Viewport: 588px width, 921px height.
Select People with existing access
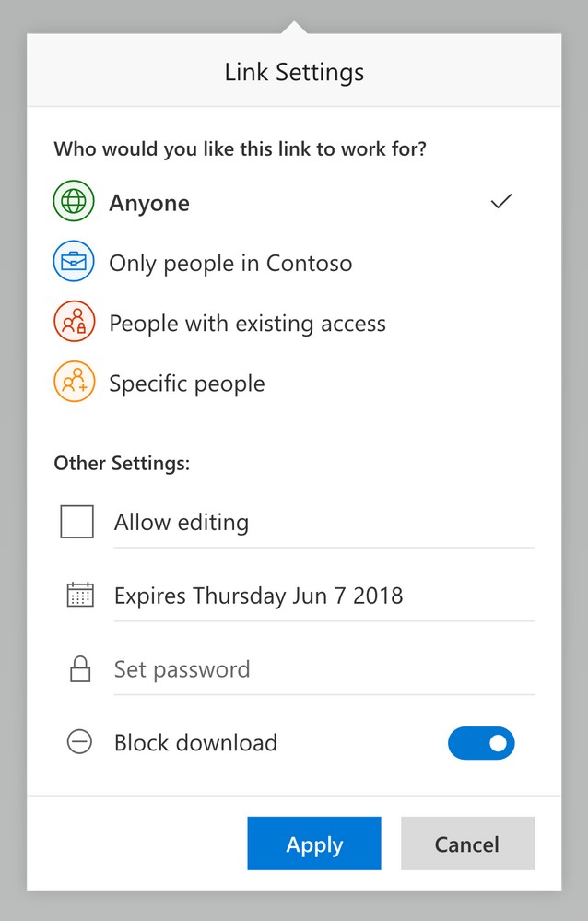point(283,323)
